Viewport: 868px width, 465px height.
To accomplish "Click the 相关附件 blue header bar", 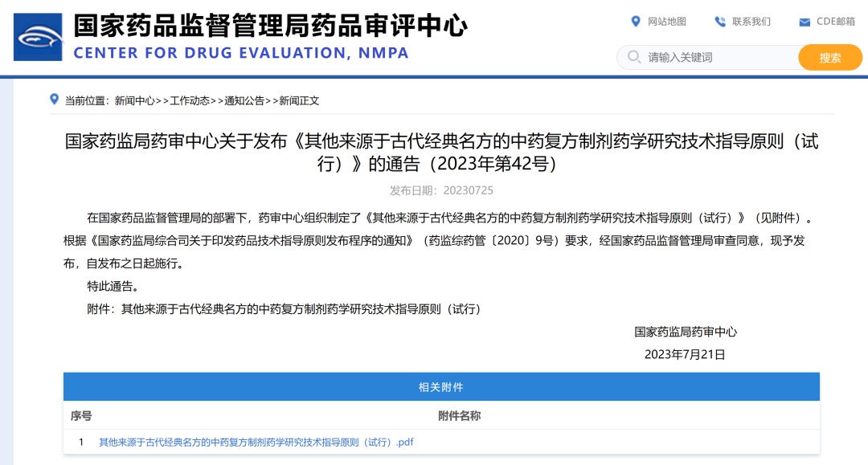I will point(441,387).
